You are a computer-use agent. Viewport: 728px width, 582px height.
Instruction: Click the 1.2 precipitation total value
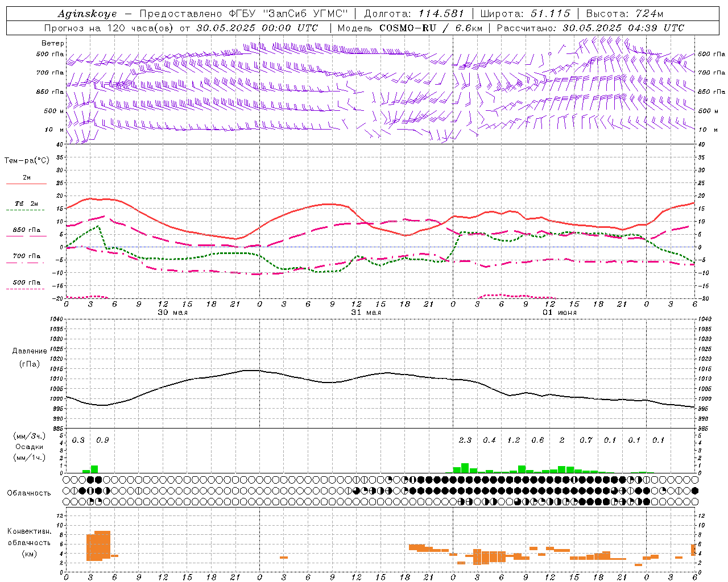[513, 440]
